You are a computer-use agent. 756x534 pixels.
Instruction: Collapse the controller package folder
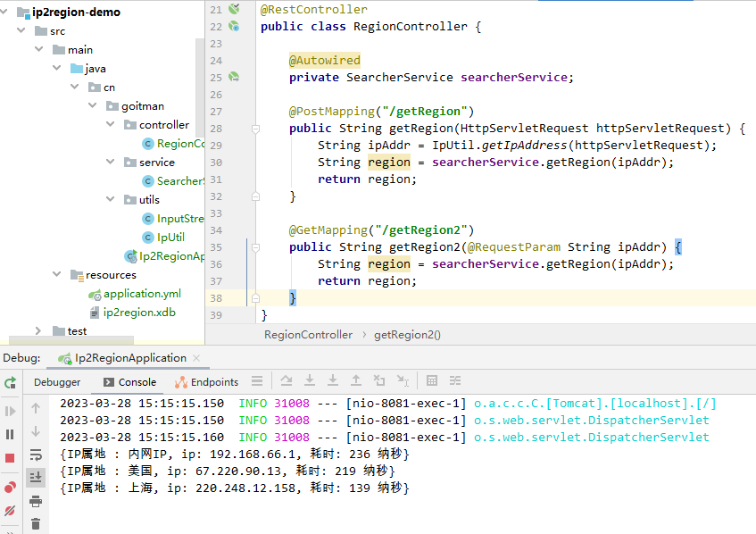(111, 125)
